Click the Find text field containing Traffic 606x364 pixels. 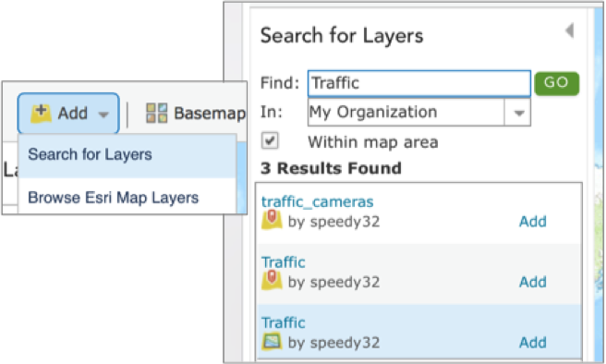point(419,83)
